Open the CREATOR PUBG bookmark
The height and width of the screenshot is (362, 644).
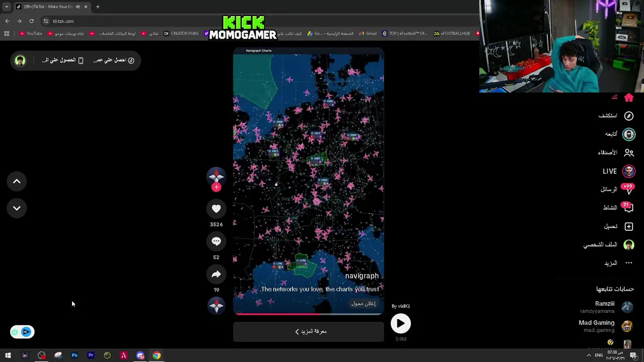click(x=181, y=34)
